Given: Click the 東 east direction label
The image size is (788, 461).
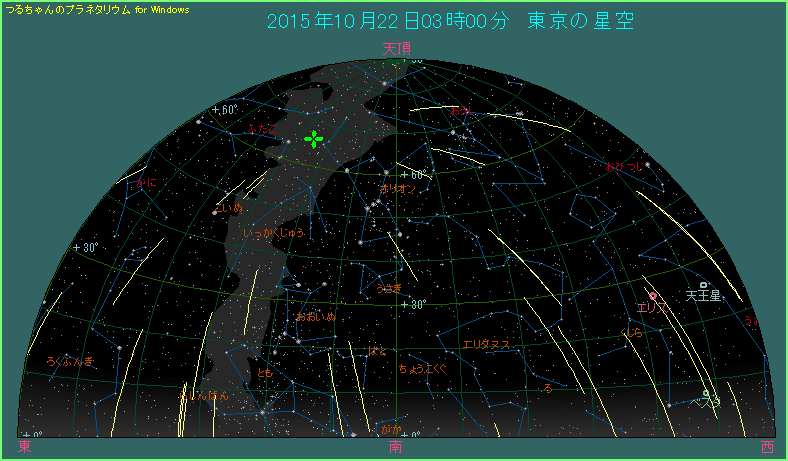Looking at the screenshot, I should [24, 447].
